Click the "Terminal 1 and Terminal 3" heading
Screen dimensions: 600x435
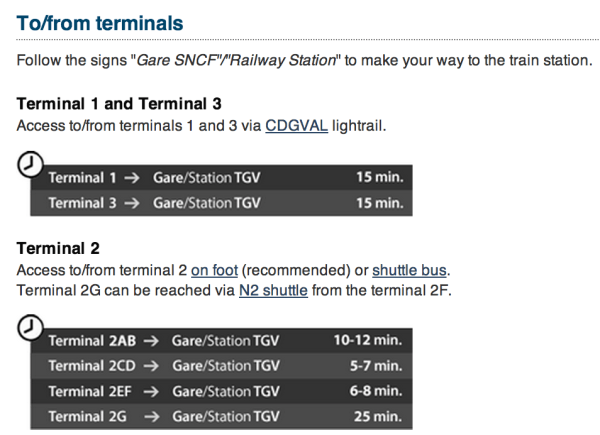click(119, 104)
